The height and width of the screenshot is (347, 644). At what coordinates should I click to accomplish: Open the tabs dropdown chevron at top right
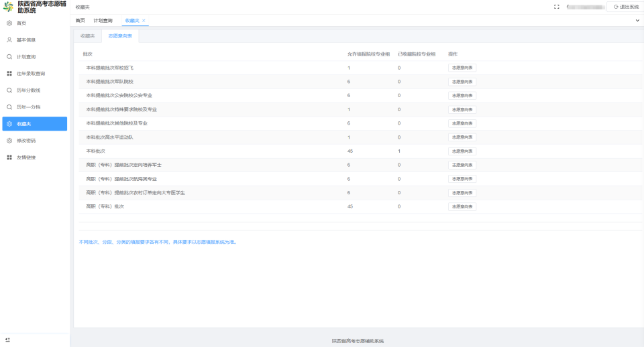click(x=637, y=21)
